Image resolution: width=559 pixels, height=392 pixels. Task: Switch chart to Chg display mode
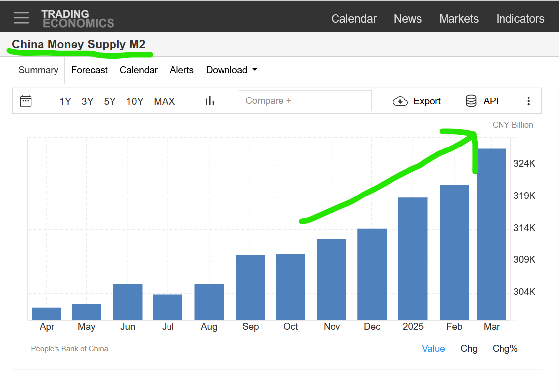[x=469, y=349]
